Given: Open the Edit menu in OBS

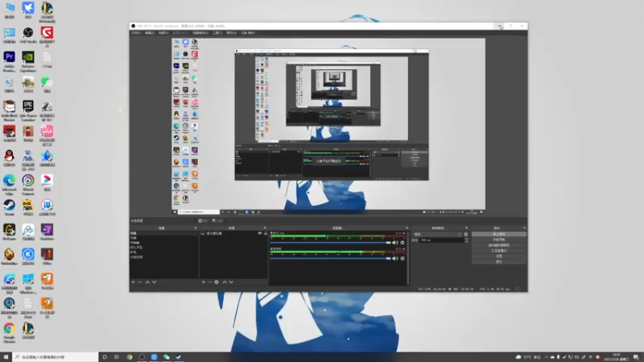Looking at the screenshot, I should click(x=149, y=33).
